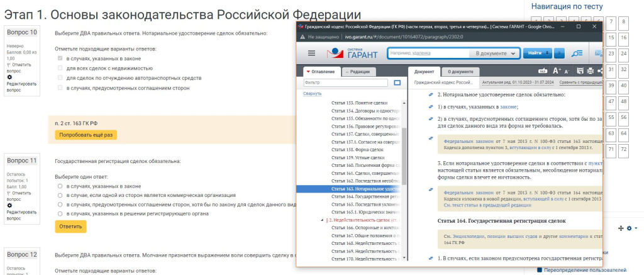The width and height of the screenshot is (644, 275).
Task: Open the 'В документе' search scope dropdown
Action: click(495, 53)
